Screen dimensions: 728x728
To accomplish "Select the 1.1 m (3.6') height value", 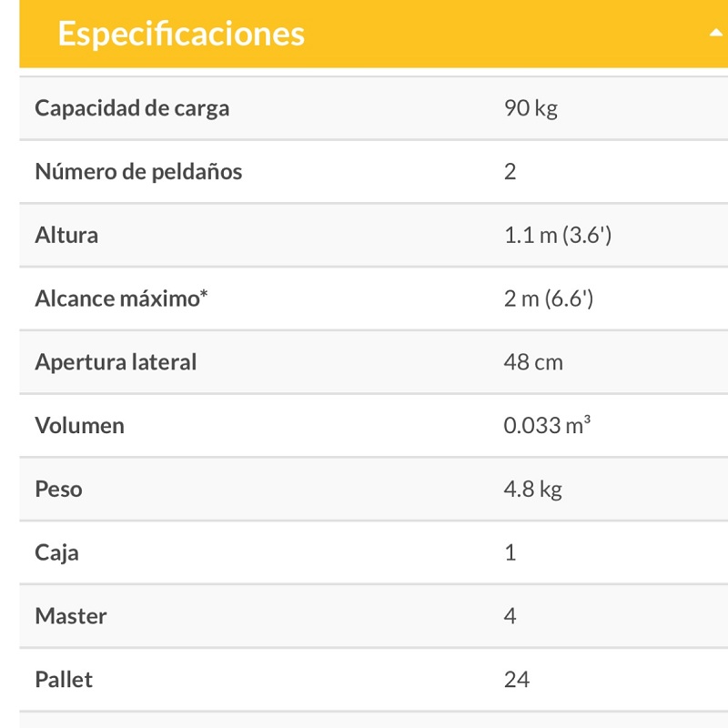I will pos(557,235).
